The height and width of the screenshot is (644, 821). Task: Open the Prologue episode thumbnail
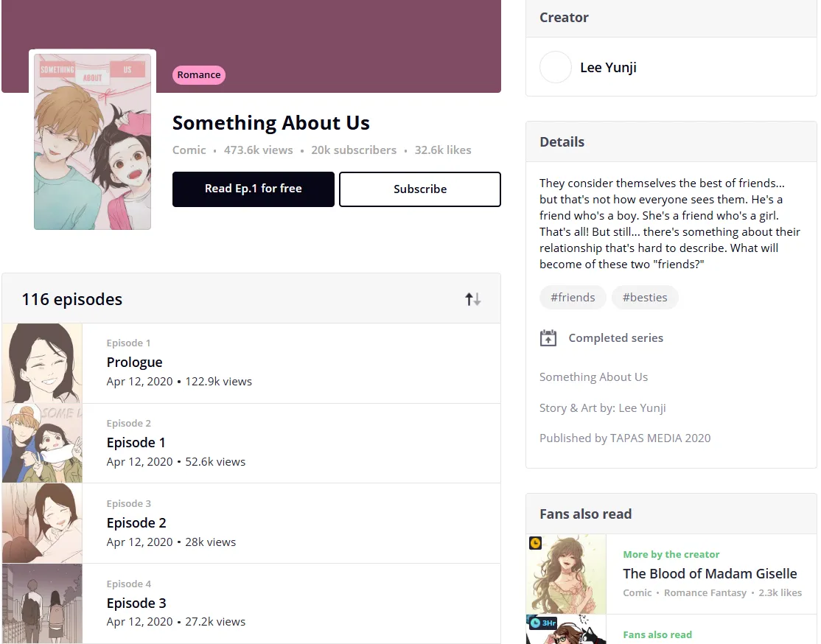click(x=42, y=363)
